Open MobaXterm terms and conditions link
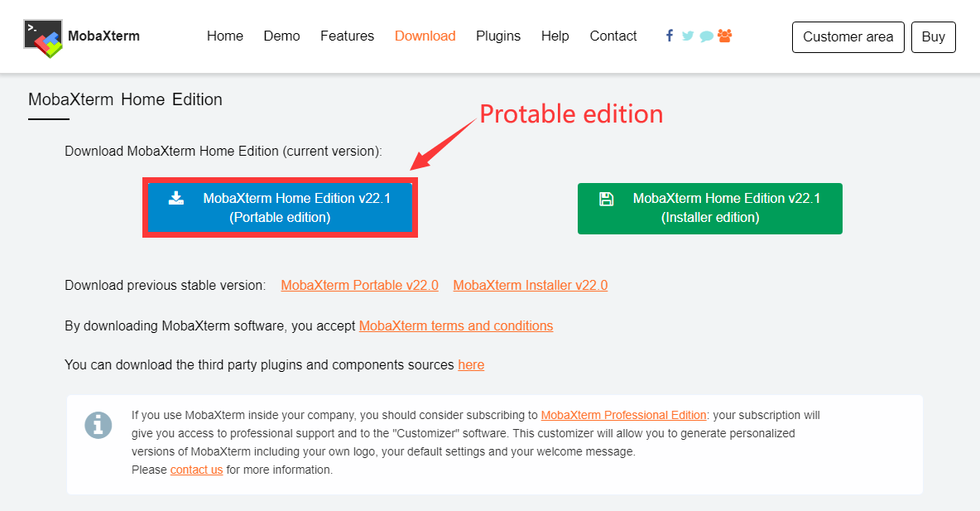This screenshot has width=980, height=511. point(455,325)
